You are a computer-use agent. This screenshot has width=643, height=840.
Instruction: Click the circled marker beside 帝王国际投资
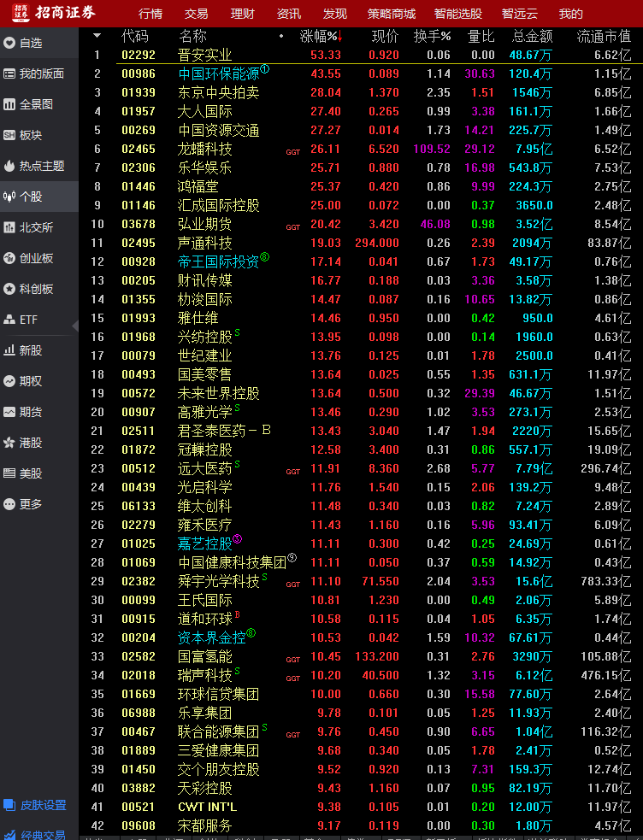point(265,257)
